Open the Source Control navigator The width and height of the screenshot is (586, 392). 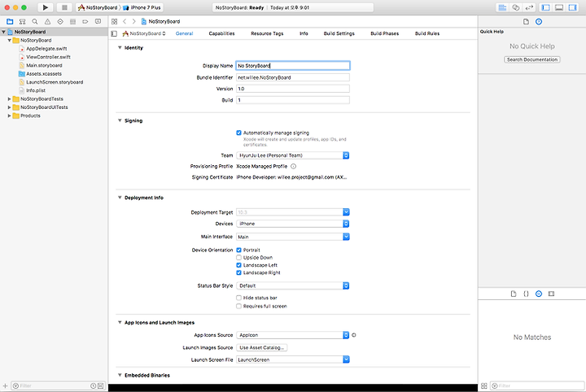pos(23,22)
